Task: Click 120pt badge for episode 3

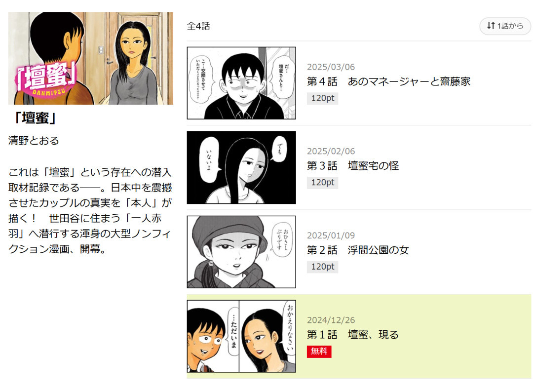Action: click(322, 183)
